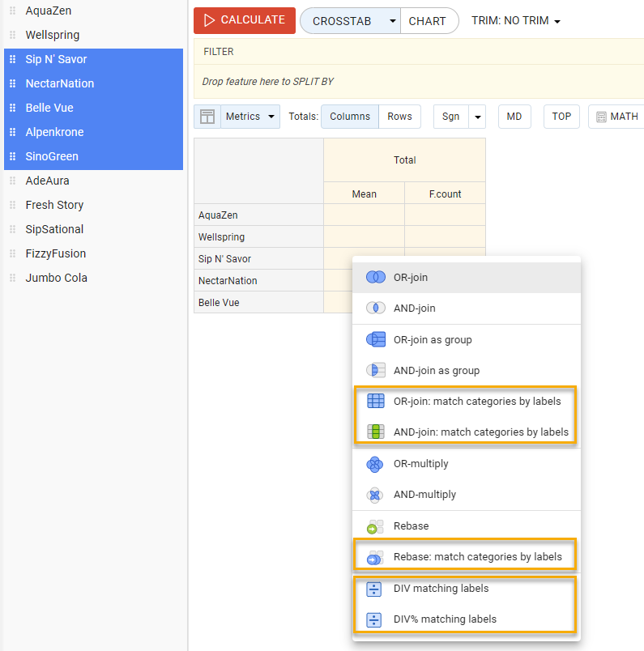Viewport: 644px width, 651px height.
Task: Click the AND-join venn icon
Action: click(375, 308)
